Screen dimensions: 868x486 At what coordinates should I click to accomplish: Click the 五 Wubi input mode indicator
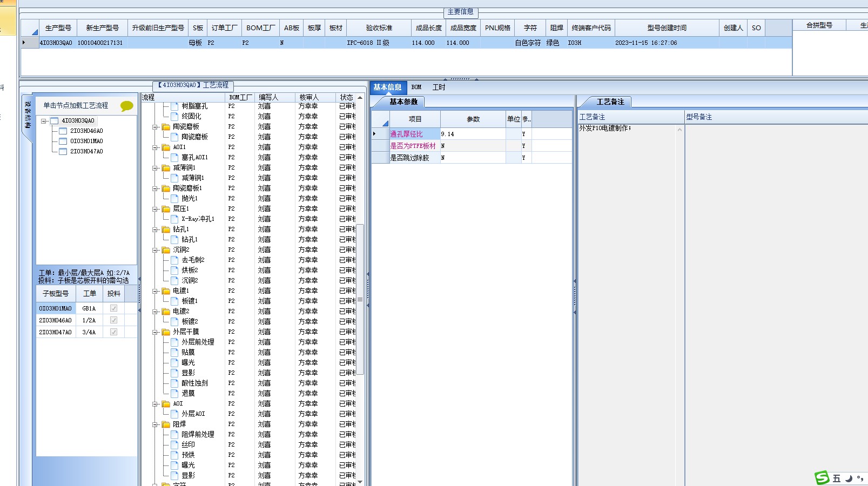(837, 478)
